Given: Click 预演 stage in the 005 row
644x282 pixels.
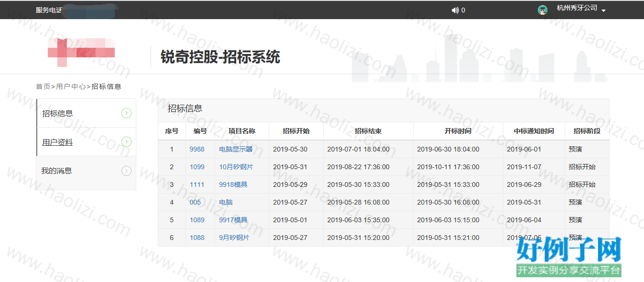Looking at the screenshot, I should tap(575, 202).
